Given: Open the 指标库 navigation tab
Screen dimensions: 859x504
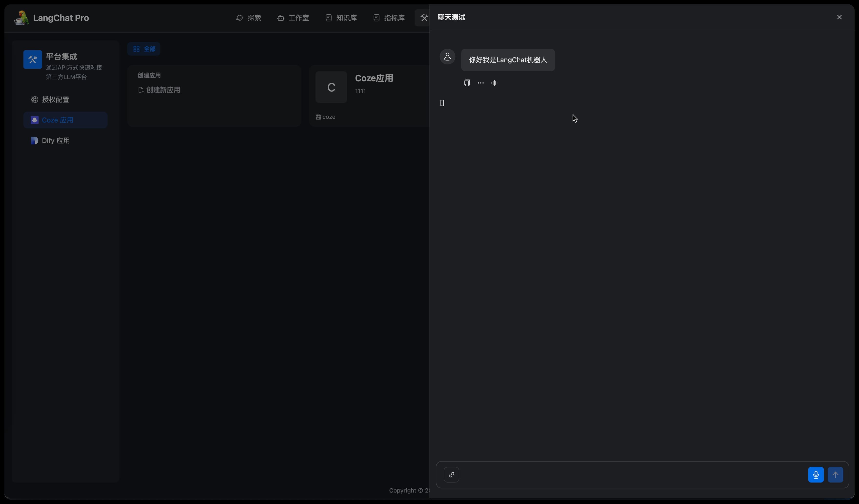Looking at the screenshot, I should click(389, 18).
